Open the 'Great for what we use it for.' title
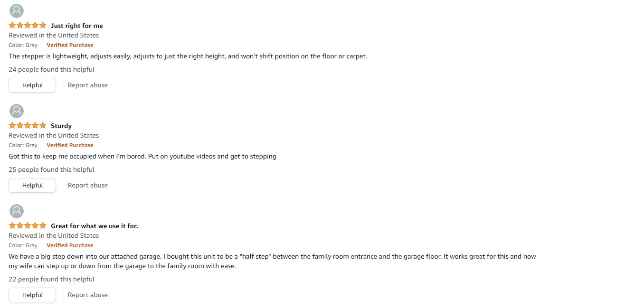 click(x=95, y=226)
